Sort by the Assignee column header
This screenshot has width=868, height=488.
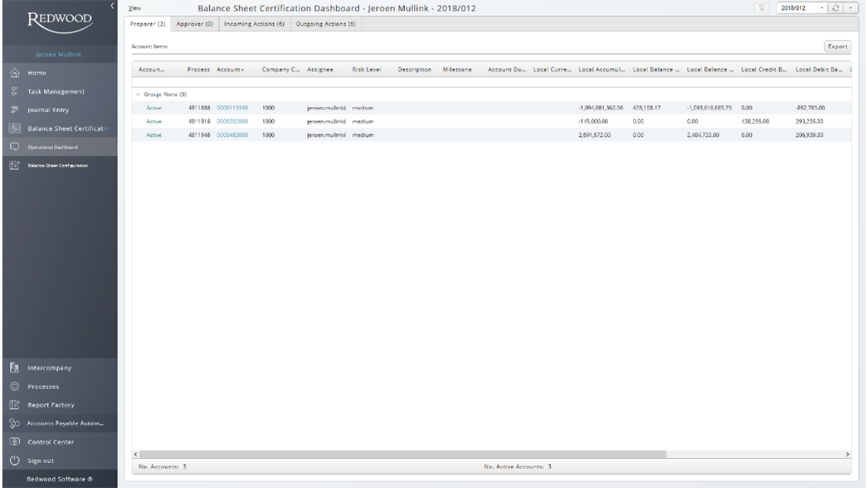pyautogui.click(x=320, y=70)
